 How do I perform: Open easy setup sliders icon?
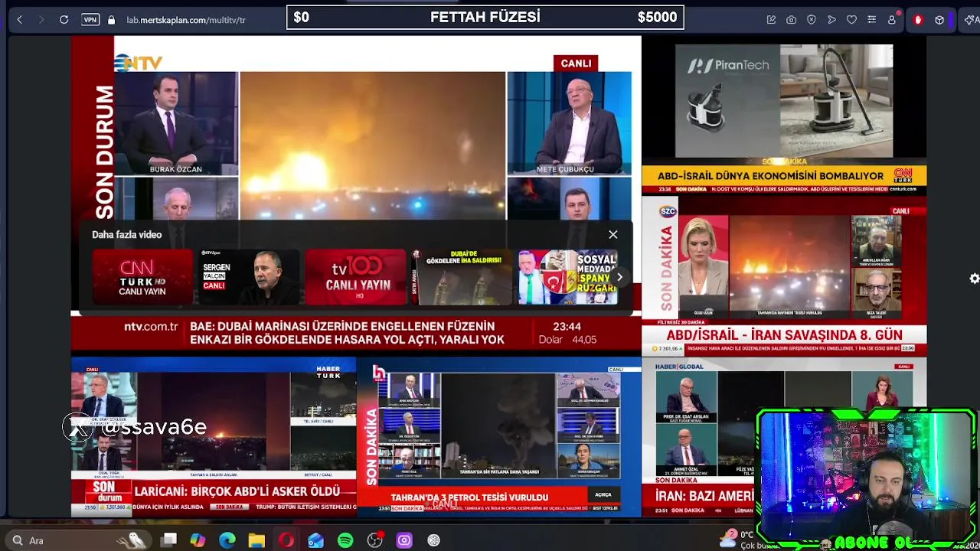[x=871, y=20]
